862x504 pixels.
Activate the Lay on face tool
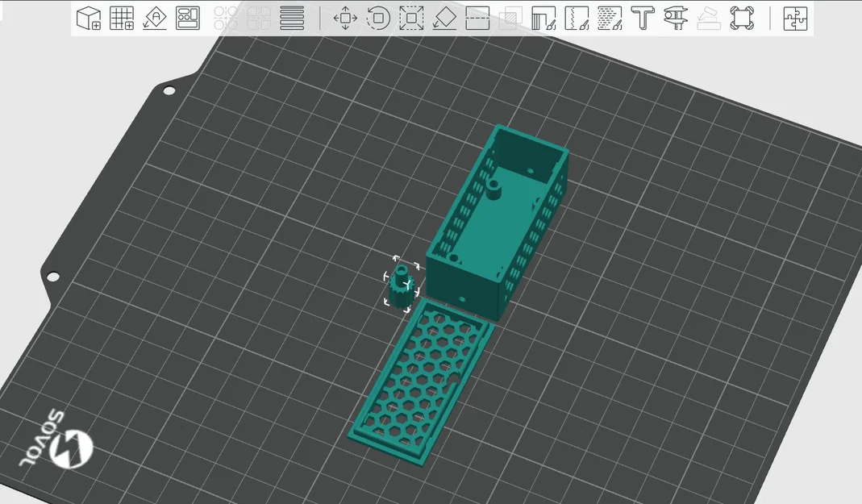click(444, 18)
